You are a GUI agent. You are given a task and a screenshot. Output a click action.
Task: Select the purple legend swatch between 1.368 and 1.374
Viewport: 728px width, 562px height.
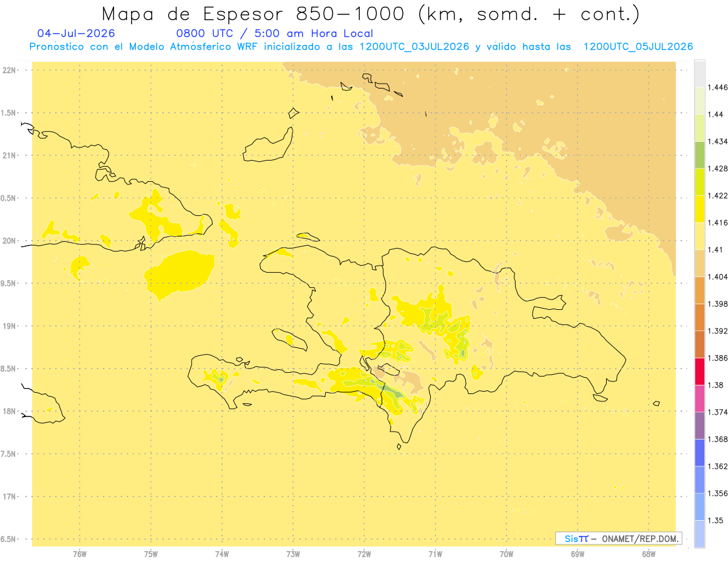[699, 425]
